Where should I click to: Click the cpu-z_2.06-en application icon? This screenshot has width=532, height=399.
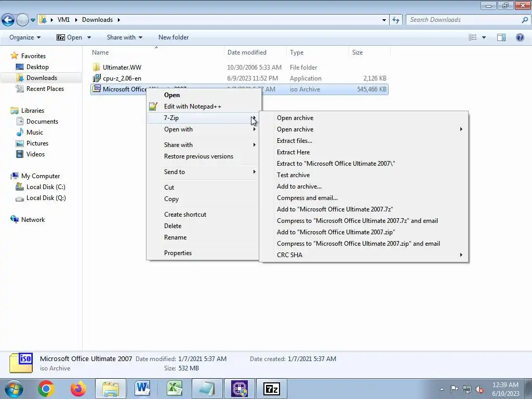click(96, 78)
